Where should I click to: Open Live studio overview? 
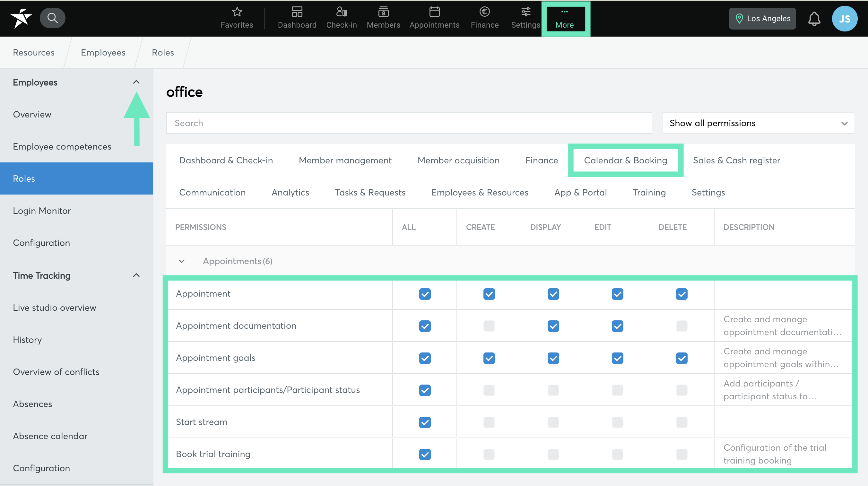pos(76,308)
